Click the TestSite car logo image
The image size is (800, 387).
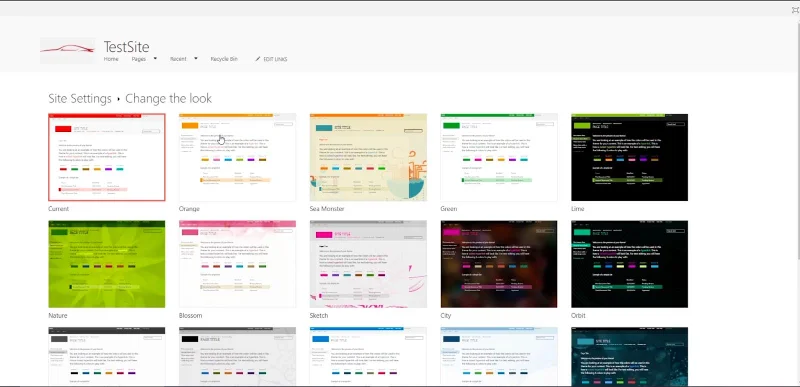67,50
